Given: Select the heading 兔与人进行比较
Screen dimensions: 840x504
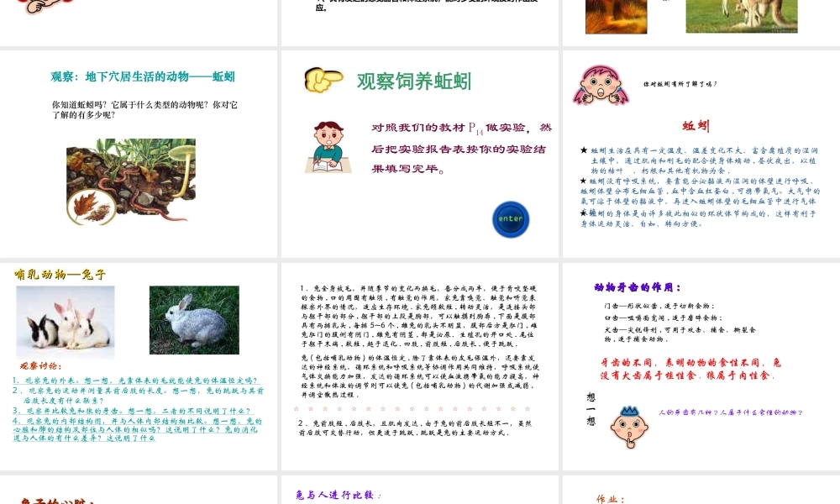Looking at the screenshot, I should coord(338,495).
